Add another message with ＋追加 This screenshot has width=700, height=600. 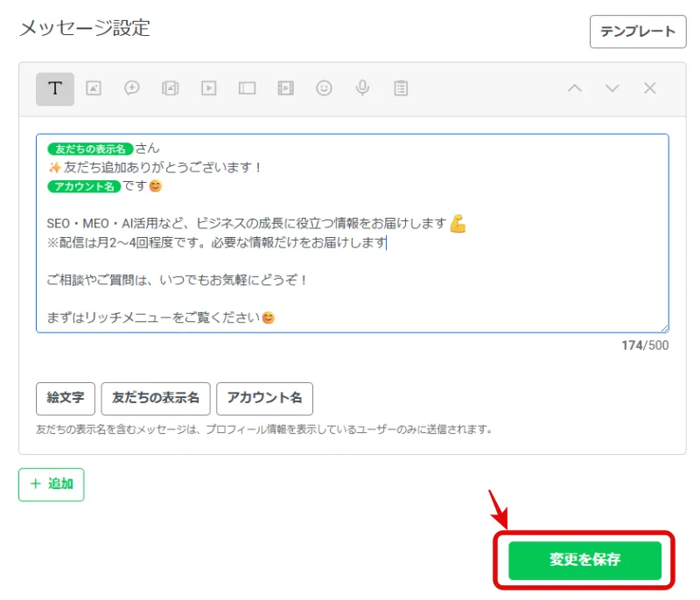pyautogui.click(x=52, y=485)
